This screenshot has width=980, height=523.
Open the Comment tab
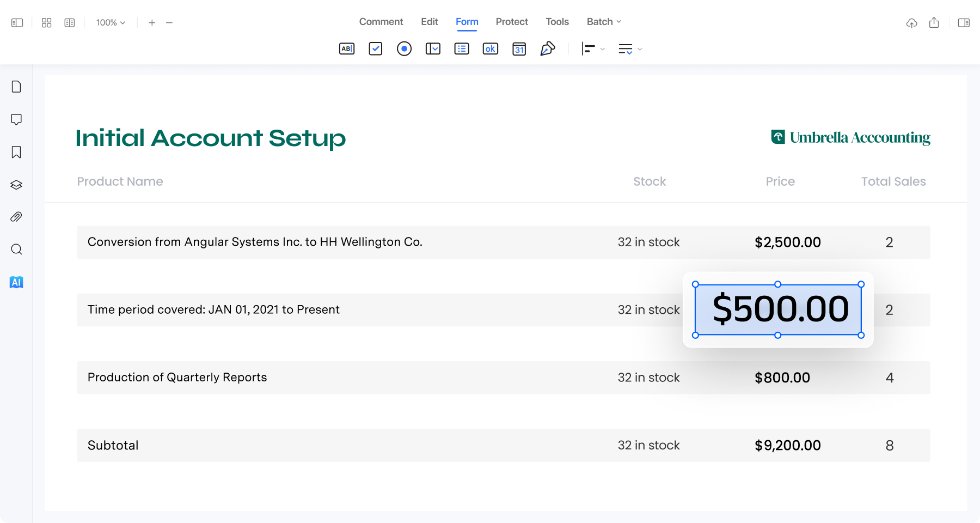[x=381, y=22]
